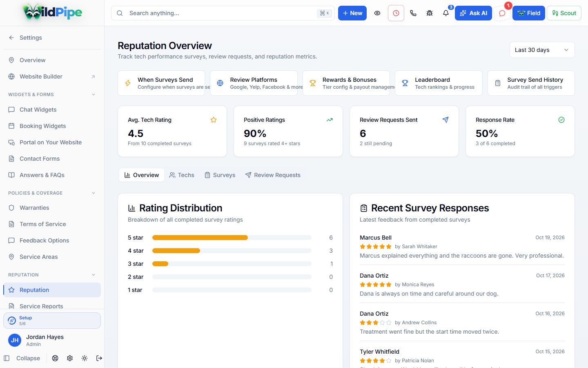Open the Jordan Hayes profile
This screenshot has height=368, width=588.
pos(52,340)
